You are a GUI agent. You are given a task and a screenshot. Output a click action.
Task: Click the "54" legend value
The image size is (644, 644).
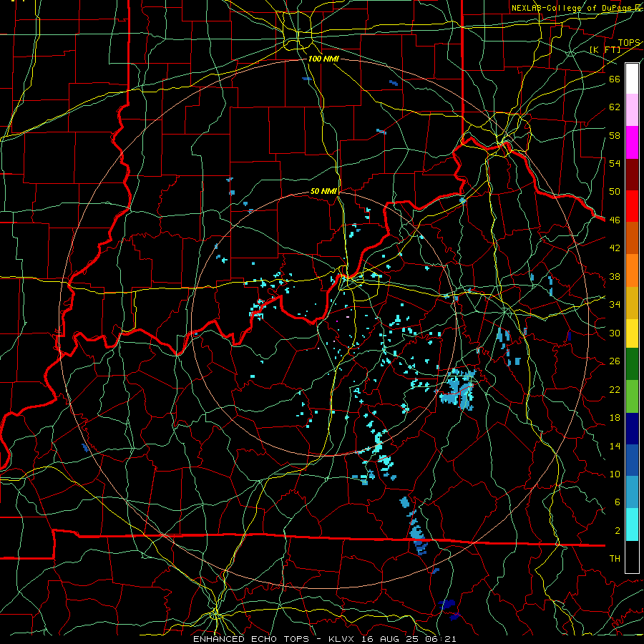click(615, 163)
